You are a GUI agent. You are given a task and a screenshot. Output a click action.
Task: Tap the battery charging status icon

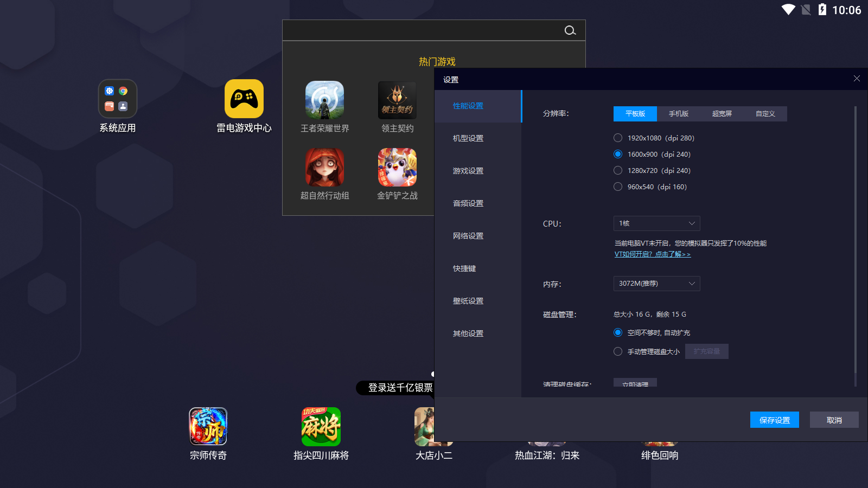pyautogui.click(x=822, y=10)
